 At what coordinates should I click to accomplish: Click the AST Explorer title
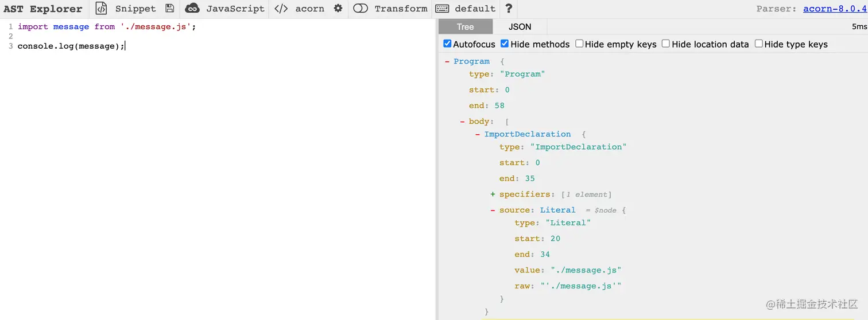tap(42, 9)
